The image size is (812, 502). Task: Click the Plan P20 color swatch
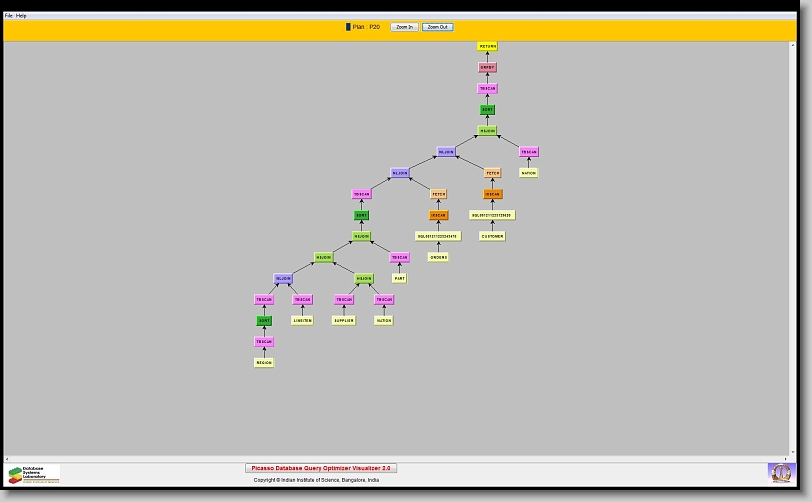point(348,27)
